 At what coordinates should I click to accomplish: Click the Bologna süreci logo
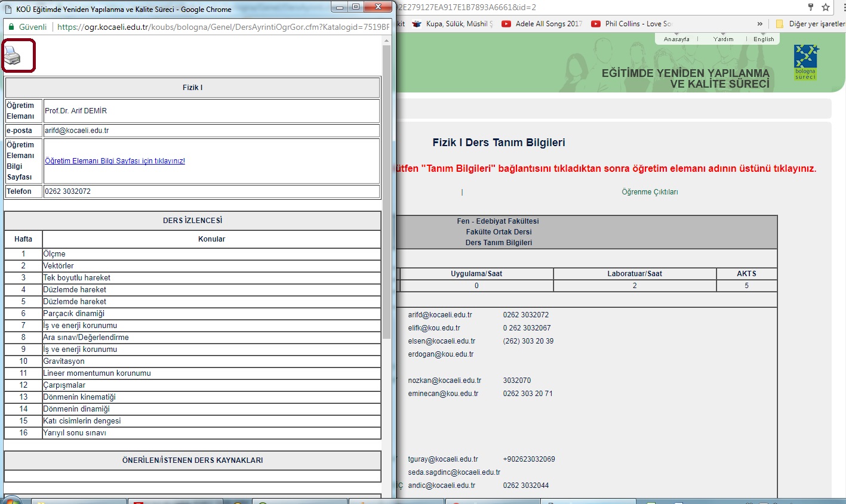(x=805, y=63)
